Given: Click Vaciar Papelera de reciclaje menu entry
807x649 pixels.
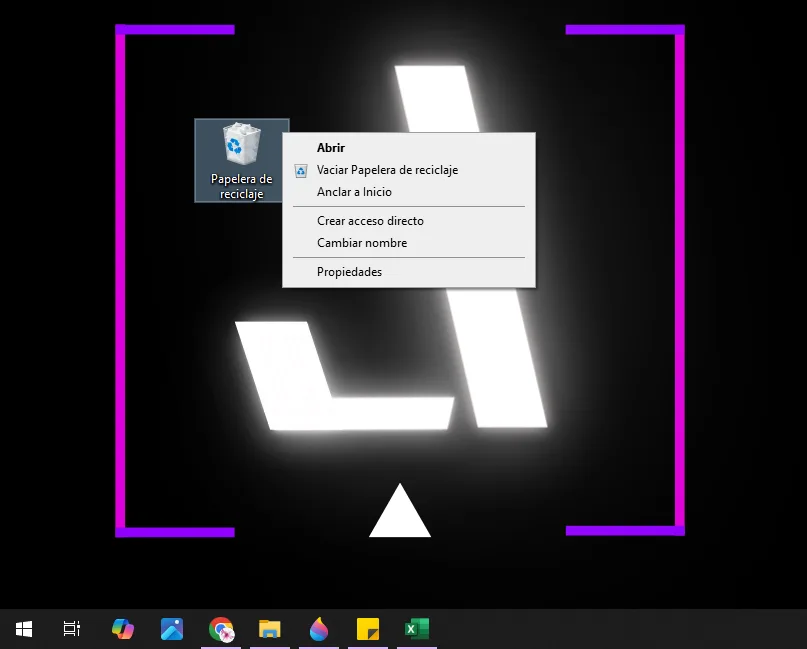Looking at the screenshot, I should (409, 170).
